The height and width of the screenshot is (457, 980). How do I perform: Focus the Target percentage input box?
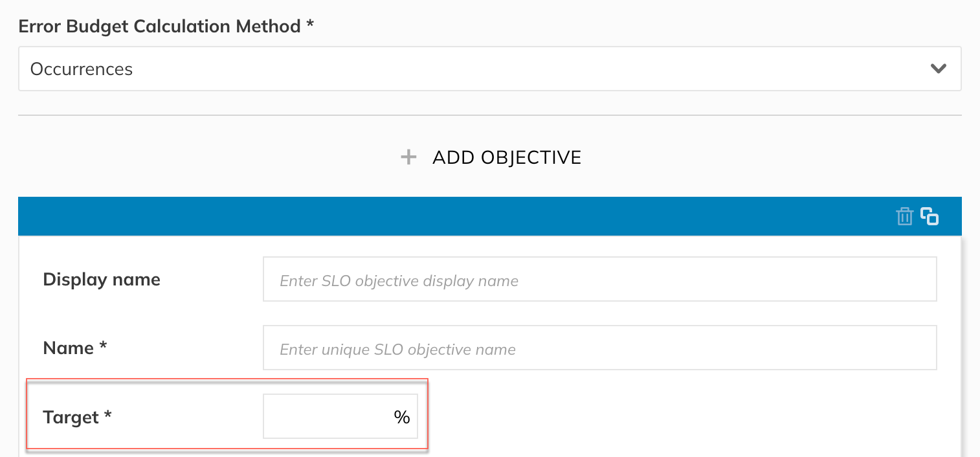pos(340,416)
